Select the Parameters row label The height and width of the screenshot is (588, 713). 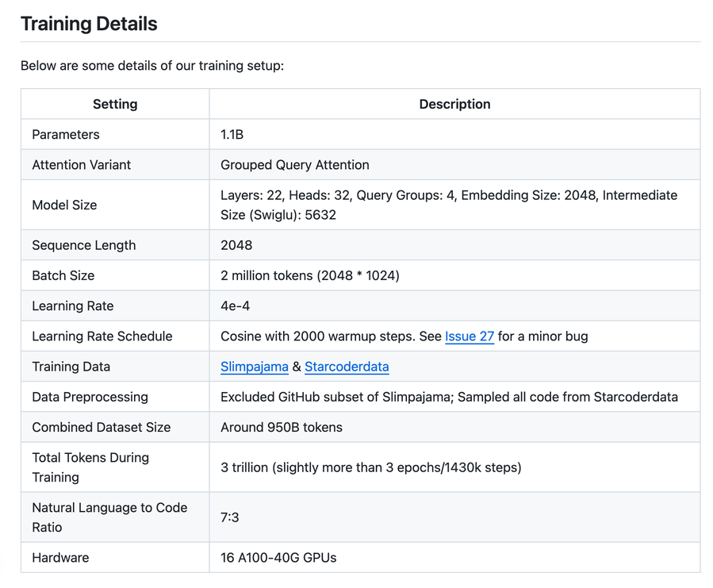66,135
